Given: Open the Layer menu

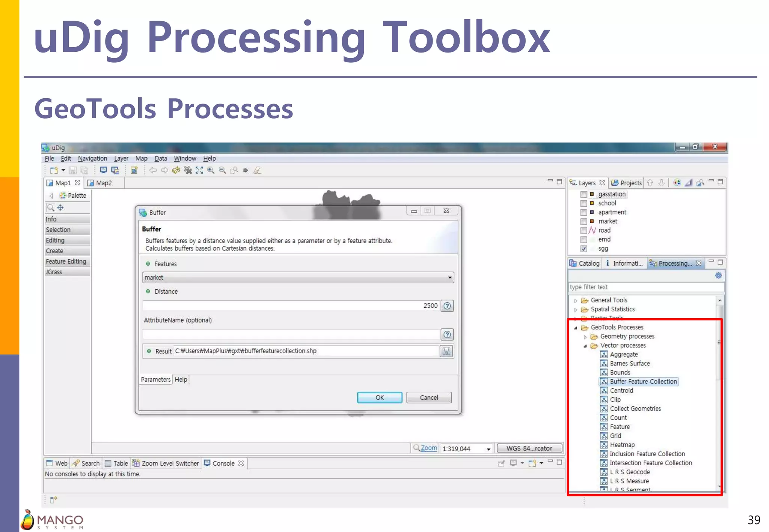Looking at the screenshot, I should tap(121, 158).
